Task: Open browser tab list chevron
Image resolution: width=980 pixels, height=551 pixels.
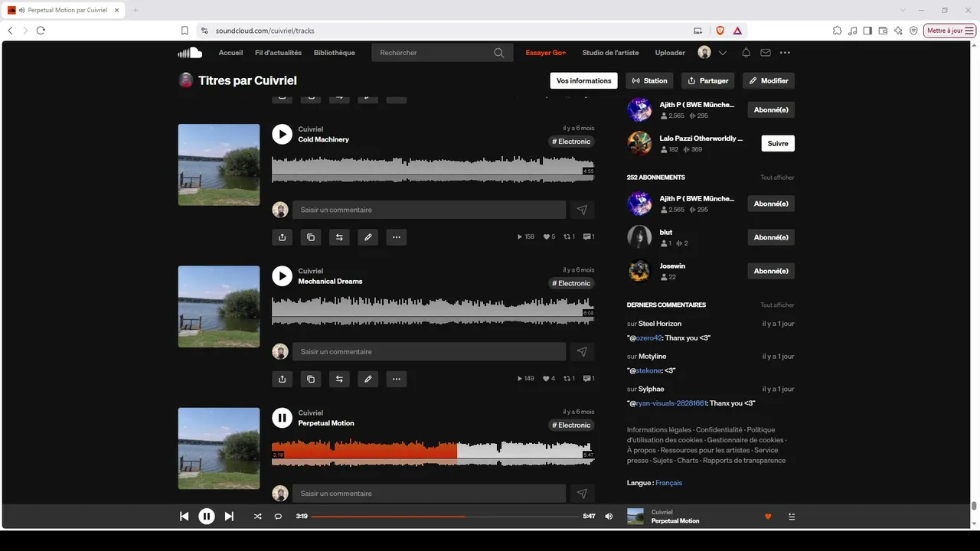Action: tap(903, 10)
